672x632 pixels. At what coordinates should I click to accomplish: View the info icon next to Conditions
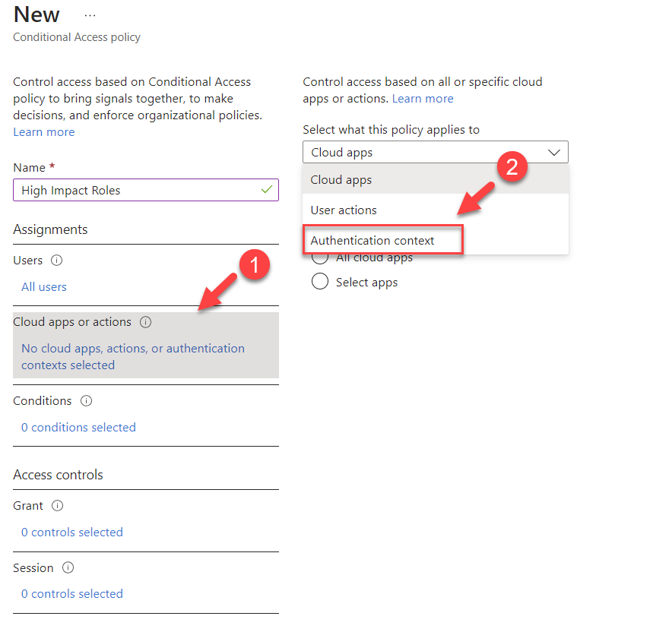point(86,400)
